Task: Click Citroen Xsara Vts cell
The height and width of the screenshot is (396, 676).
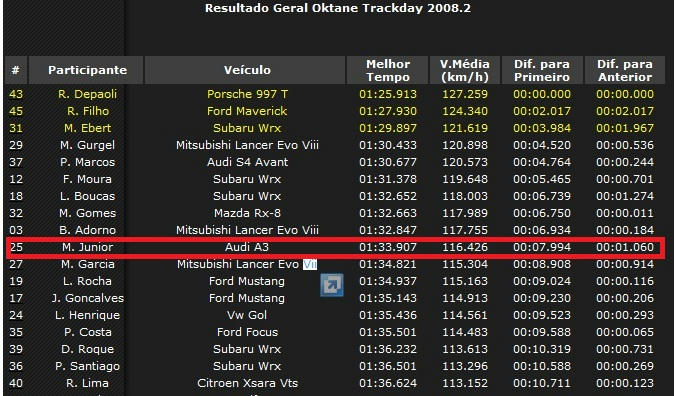Action: coord(247,383)
